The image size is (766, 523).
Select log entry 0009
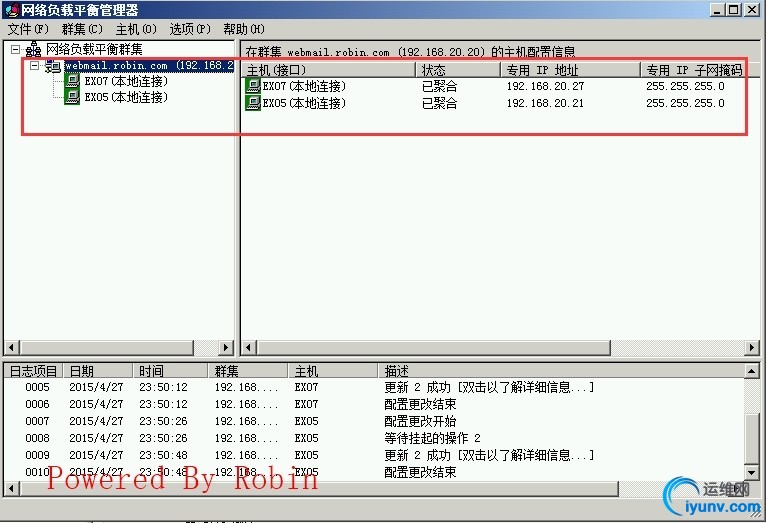[374, 455]
